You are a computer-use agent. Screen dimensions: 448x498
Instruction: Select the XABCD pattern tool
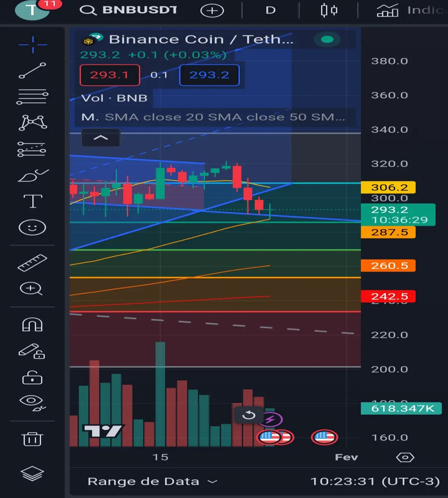pos(33,122)
